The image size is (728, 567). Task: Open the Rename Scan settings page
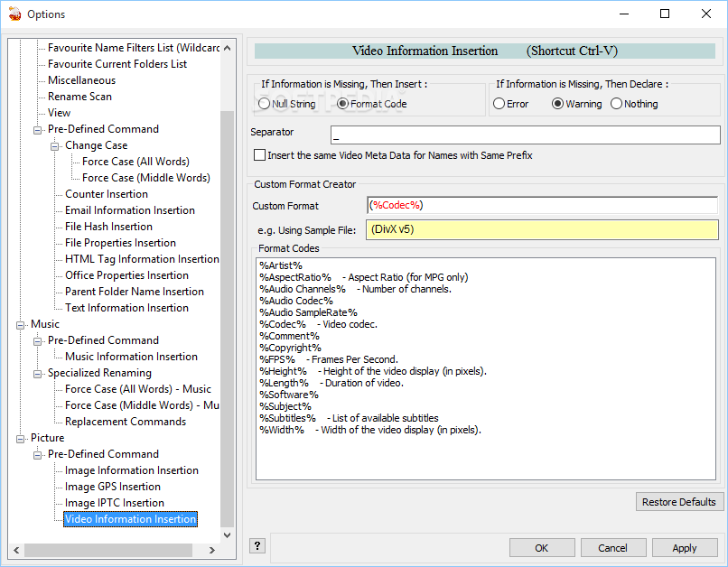coord(79,97)
